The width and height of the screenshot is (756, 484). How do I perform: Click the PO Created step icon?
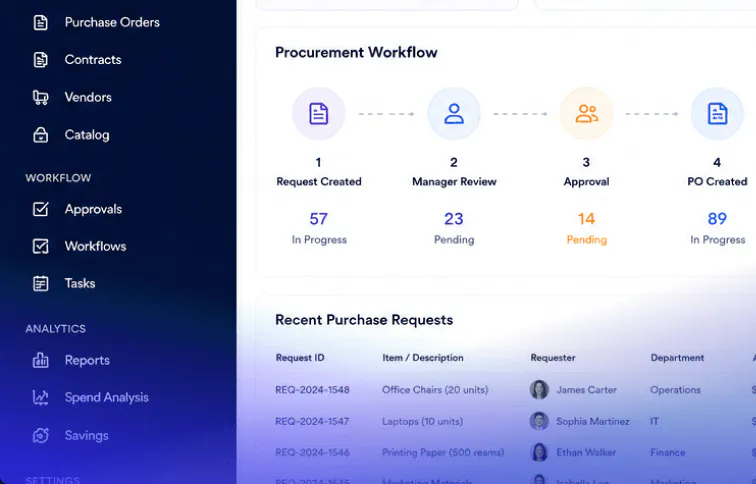[717, 114]
